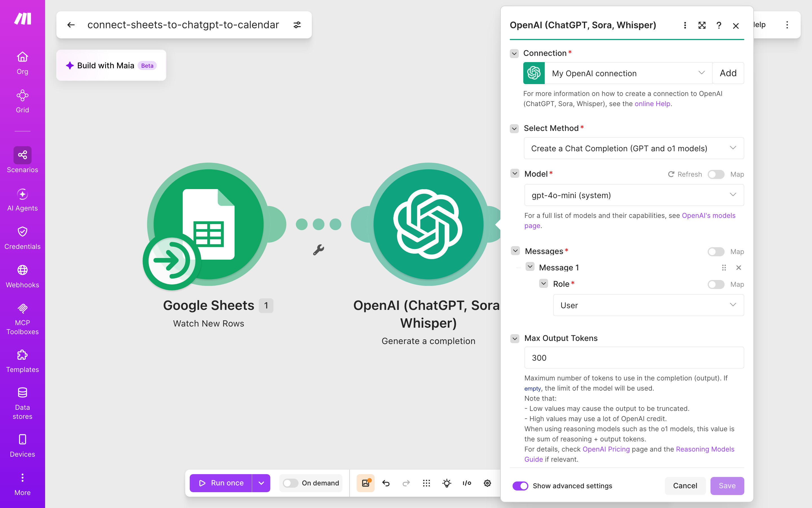Click the explain flow lightbulb icon
The image size is (812, 508).
pos(447,483)
